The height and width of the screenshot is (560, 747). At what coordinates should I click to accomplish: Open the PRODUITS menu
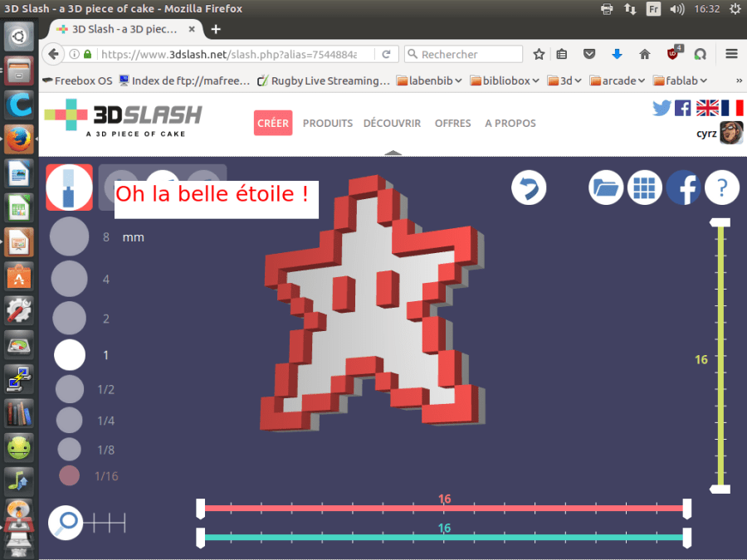(327, 123)
